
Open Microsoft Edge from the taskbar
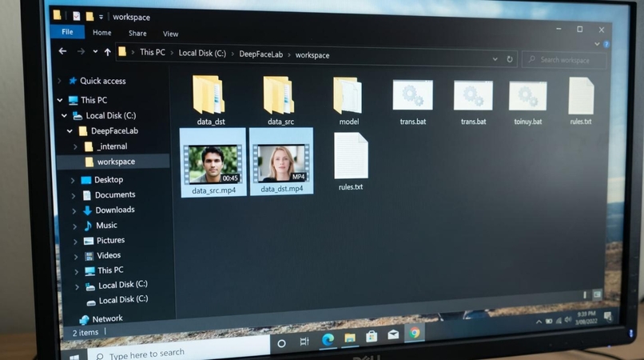(328, 339)
